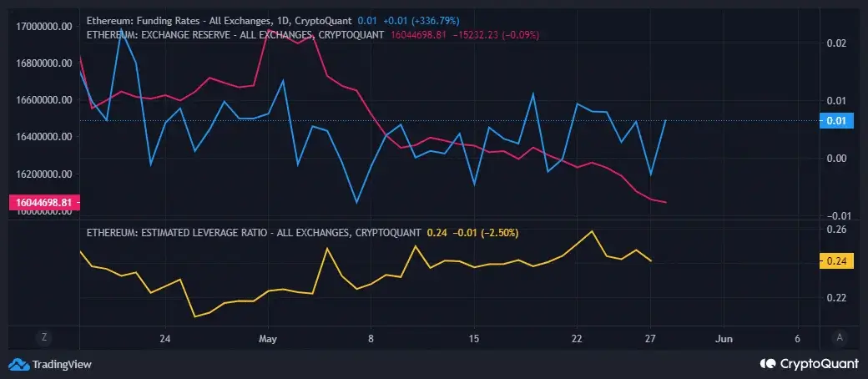The image size is (868, 379).
Task: Click the Jun label on time axis
Action: click(724, 339)
